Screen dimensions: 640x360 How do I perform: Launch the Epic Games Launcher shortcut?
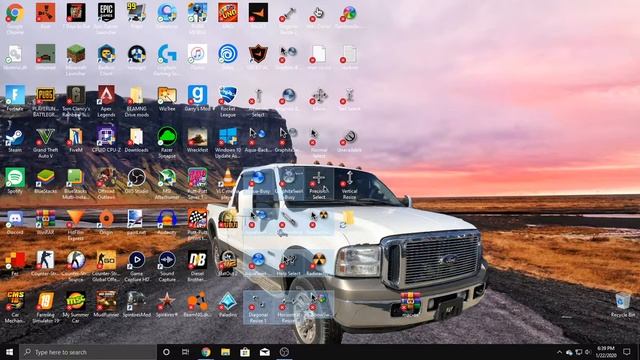click(x=106, y=13)
